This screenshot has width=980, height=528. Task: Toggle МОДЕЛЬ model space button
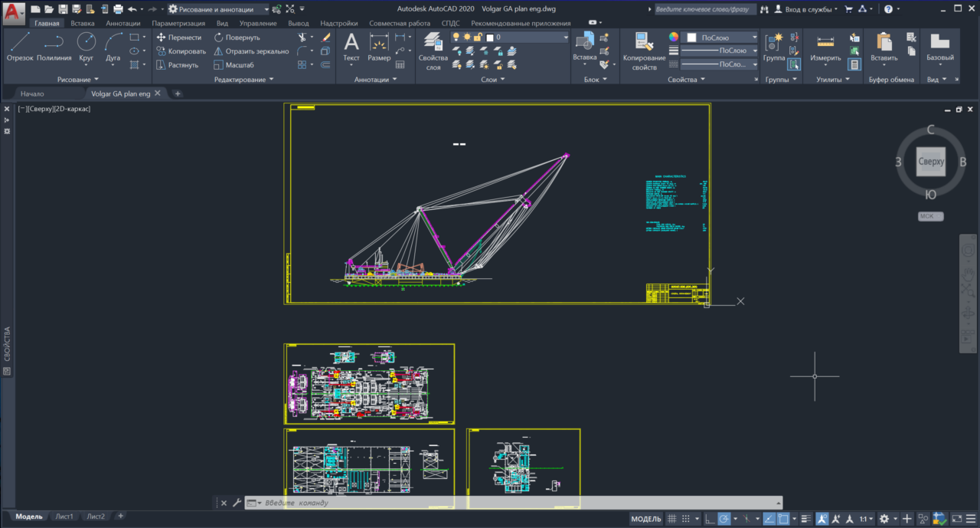point(646,519)
